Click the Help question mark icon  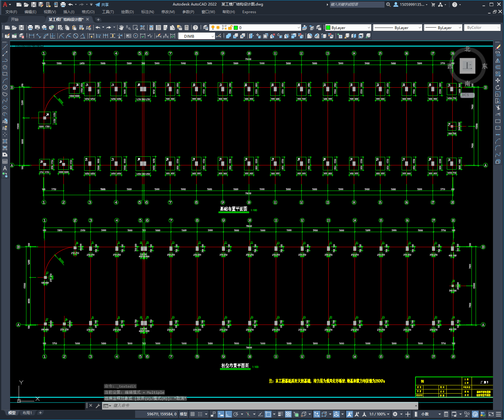point(195,28)
